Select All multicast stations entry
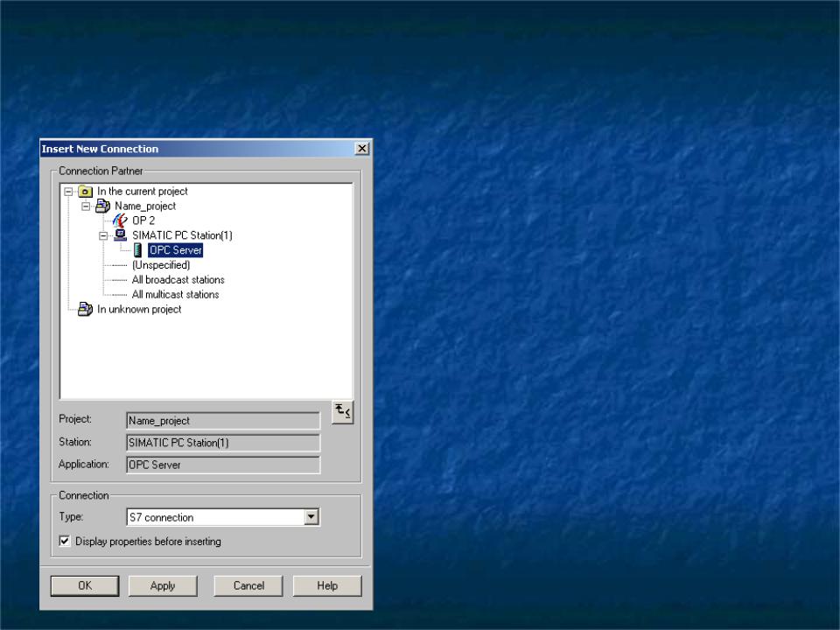 (x=175, y=295)
